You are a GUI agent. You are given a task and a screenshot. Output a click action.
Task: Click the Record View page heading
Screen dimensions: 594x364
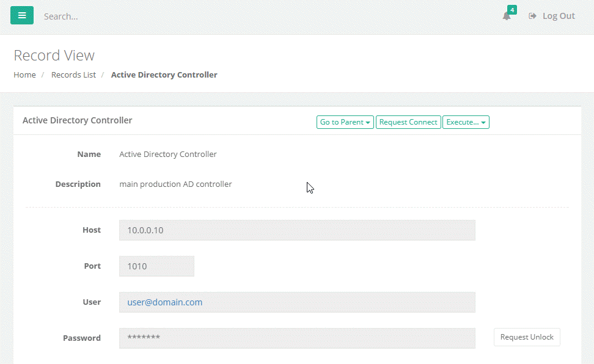tap(54, 56)
